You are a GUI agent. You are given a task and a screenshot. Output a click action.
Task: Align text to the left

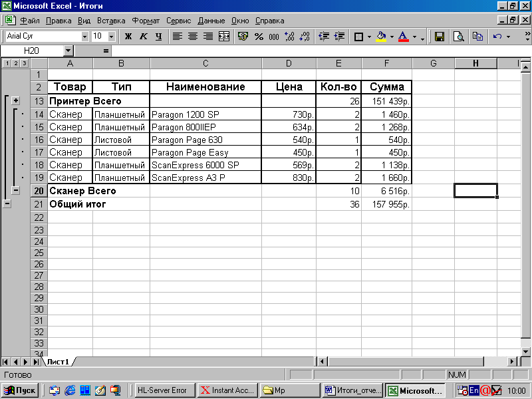point(177,37)
